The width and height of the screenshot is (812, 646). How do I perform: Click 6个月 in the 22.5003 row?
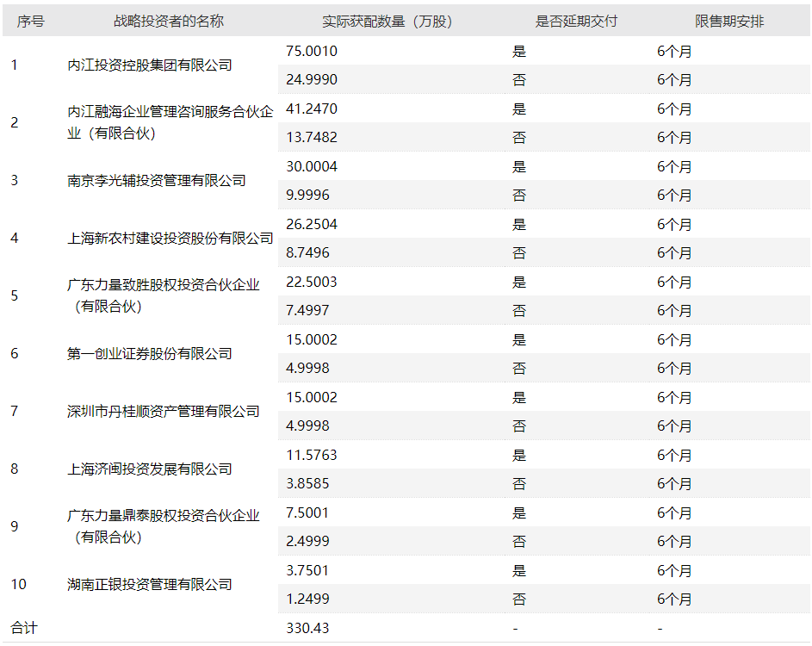coord(674,283)
